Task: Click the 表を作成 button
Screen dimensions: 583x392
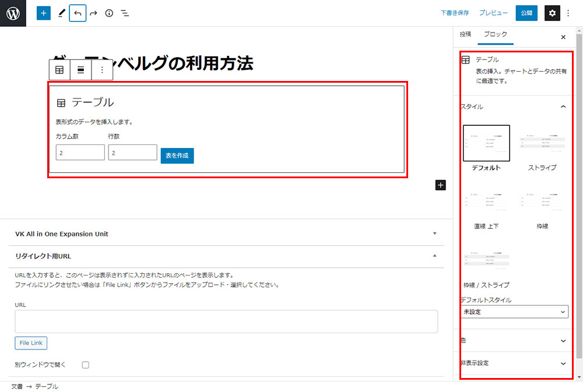Action: 177,156
